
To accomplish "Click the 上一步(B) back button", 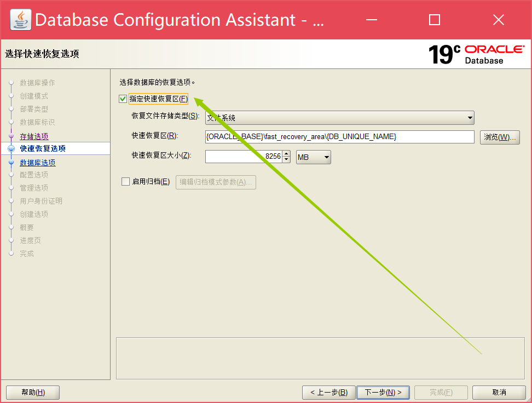I will [x=328, y=392].
